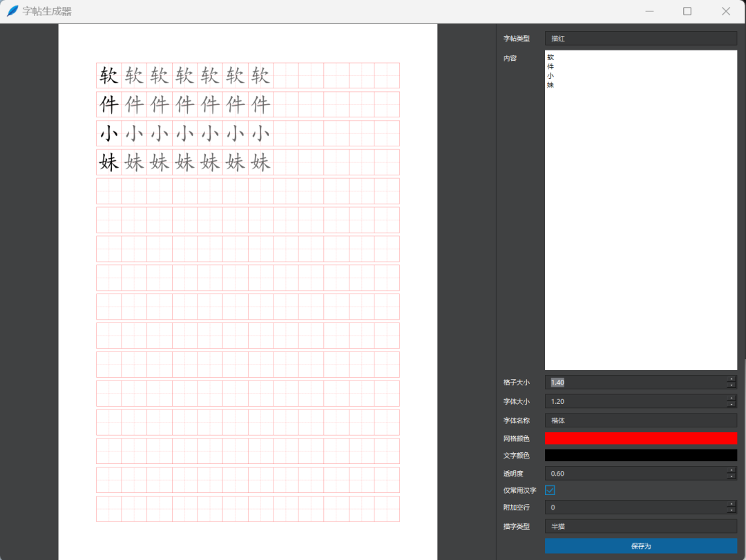Open the 字帖类型 dropdown showing 描红
This screenshot has width=746, height=560.
(640, 39)
